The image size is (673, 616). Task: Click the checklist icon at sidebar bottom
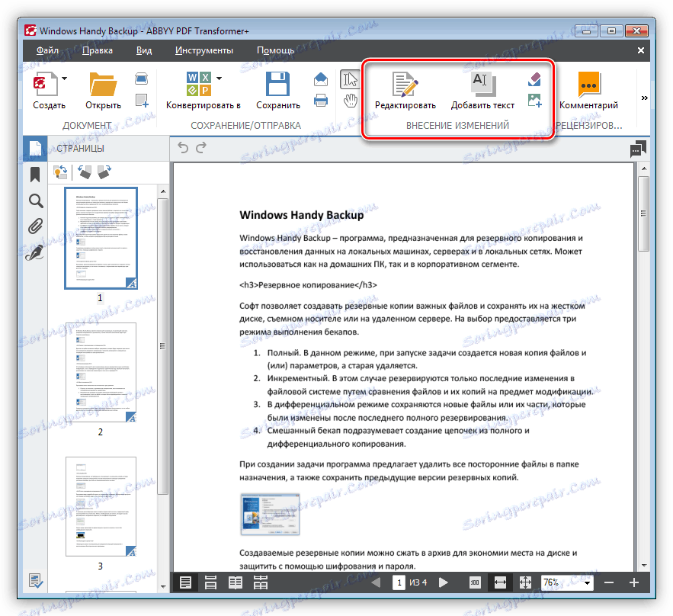[36, 581]
